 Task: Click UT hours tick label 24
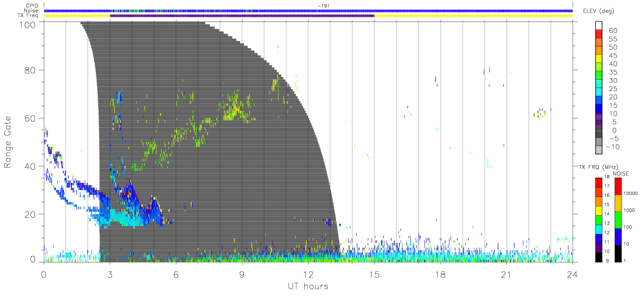tap(572, 274)
